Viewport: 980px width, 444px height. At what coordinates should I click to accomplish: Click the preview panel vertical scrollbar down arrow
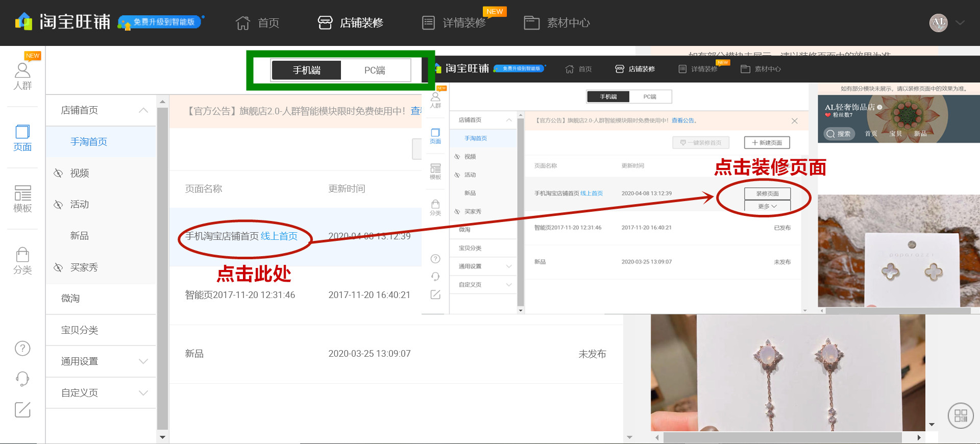click(932, 425)
